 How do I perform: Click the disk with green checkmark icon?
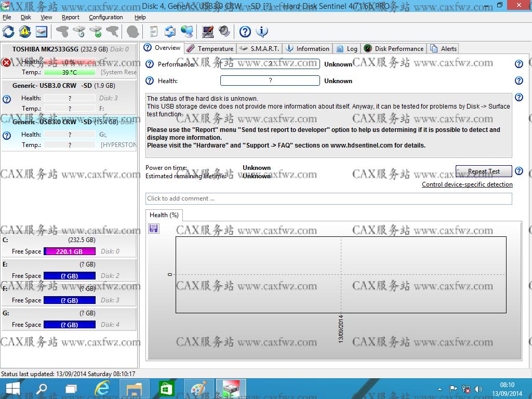click(96, 32)
